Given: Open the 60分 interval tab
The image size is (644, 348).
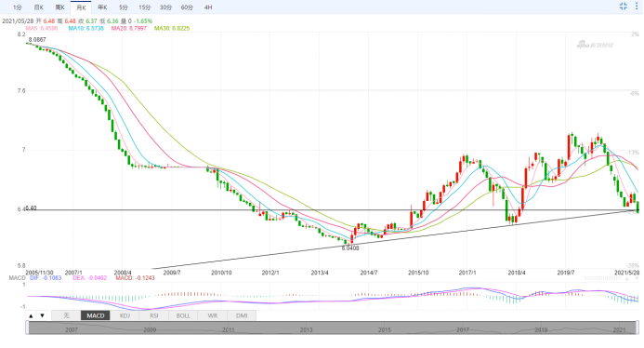Looking at the screenshot, I should coord(187,7).
